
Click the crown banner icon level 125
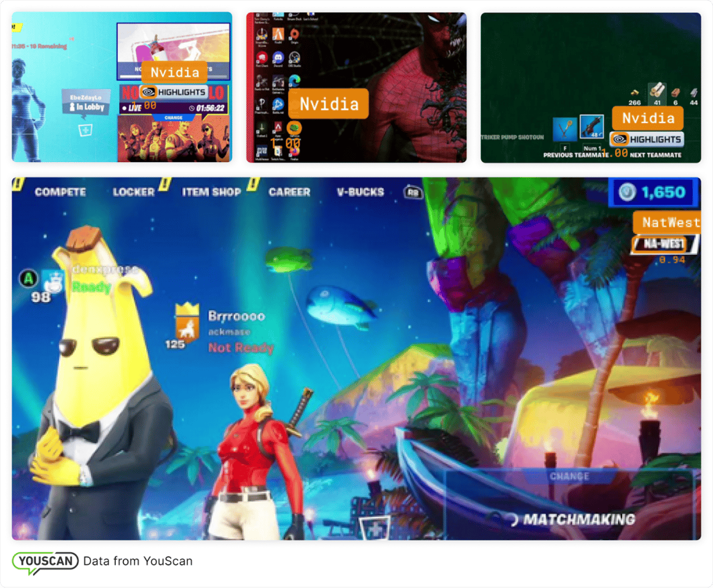[x=187, y=321]
